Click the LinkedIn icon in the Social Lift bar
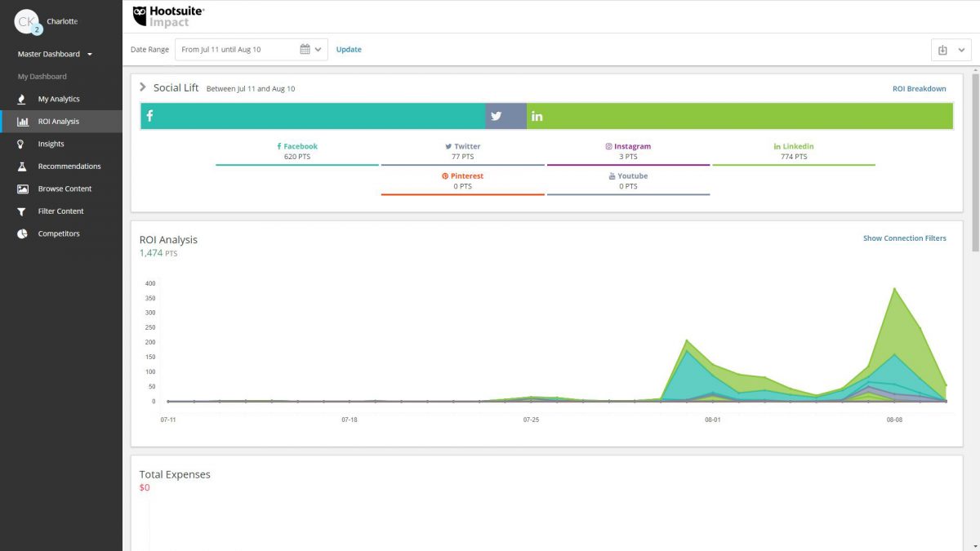 pos(537,116)
